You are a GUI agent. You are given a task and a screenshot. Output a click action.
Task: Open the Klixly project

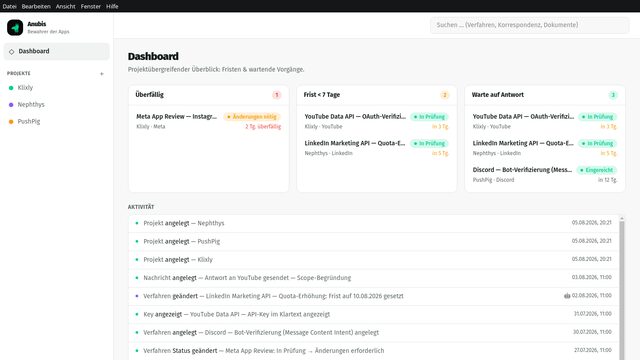(57, 88)
